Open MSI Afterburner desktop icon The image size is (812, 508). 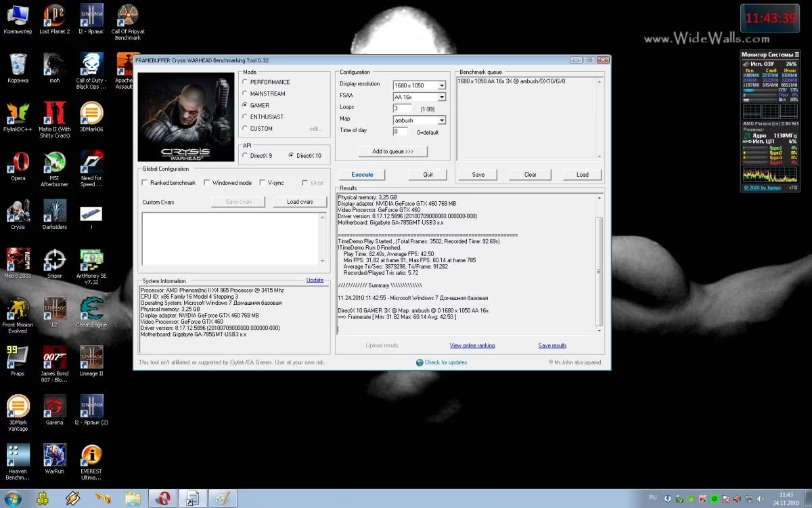[55, 163]
